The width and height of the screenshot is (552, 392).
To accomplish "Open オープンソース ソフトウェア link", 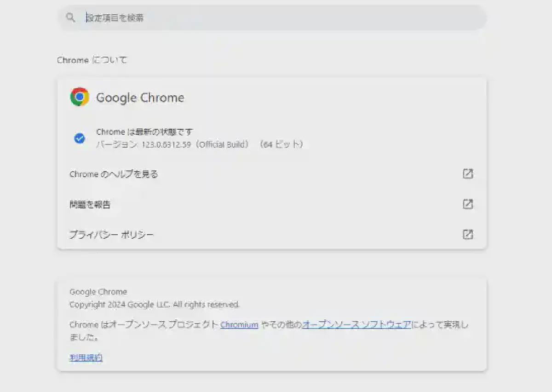I will pyautogui.click(x=356, y=325).
